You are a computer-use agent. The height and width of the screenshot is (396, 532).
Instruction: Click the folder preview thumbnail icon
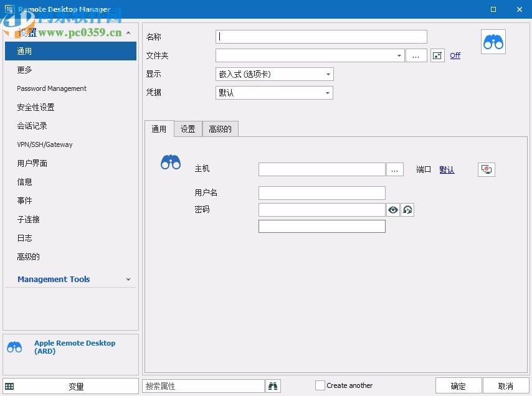click(437, 55)
